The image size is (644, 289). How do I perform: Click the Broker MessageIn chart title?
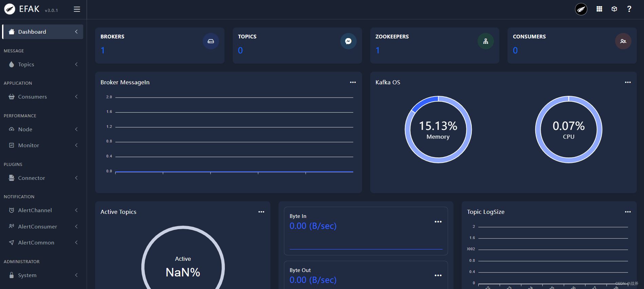125,82
